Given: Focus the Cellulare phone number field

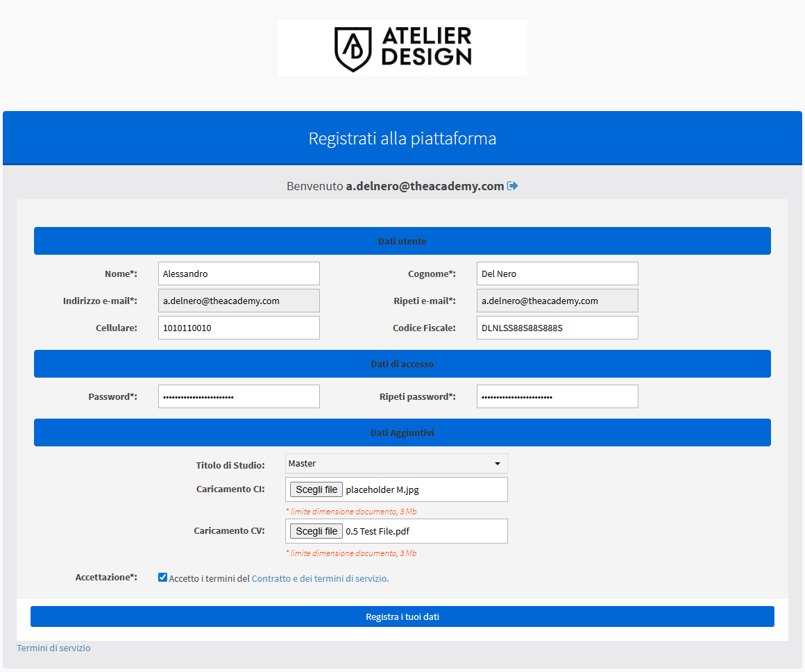Looking at the screenshot, I should [x=239, y=328].
